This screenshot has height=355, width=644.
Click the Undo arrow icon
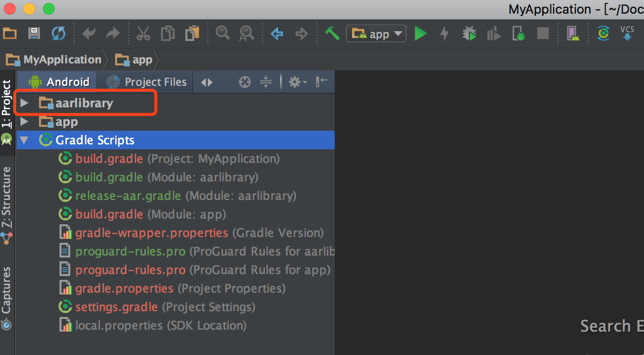point(89,34)
